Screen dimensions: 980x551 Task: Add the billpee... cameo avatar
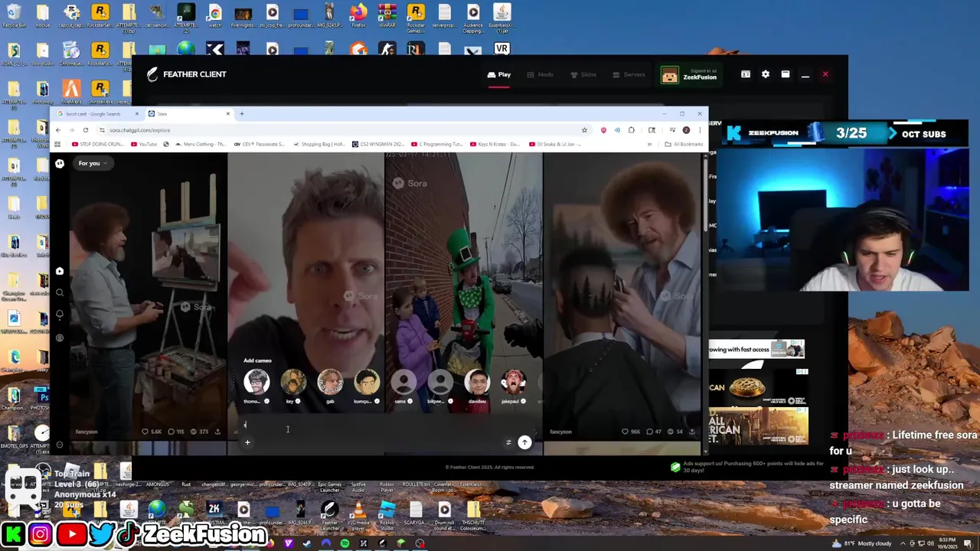pyautogui.click(x=440, y=381)
